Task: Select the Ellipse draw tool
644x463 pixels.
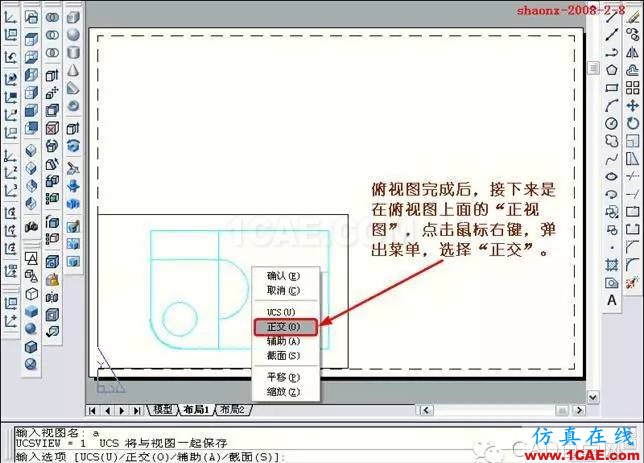Action: point(612,177)
